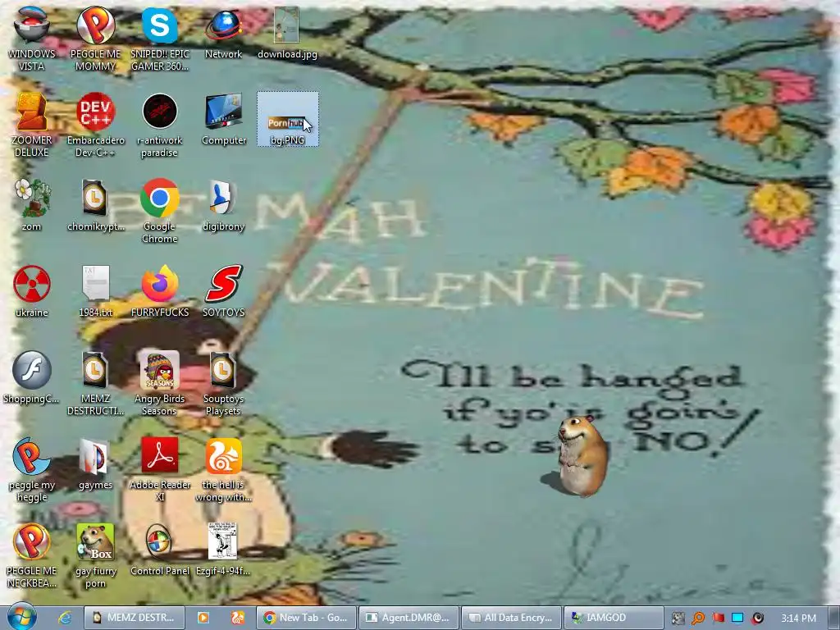840x630 pixels.
Task: Select the 1984.txt text file
Action: click(x=95, y=291)
